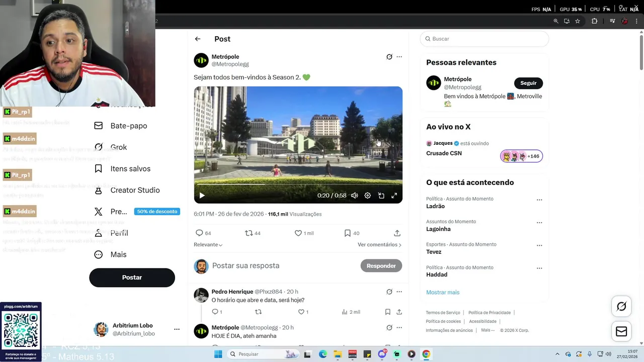Open File Explorer from the taskbar

click(x=338, y=354)
